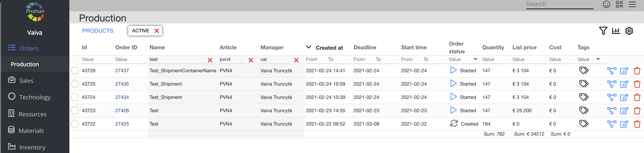Click tags icon for order 43723

tap(584, 110)
